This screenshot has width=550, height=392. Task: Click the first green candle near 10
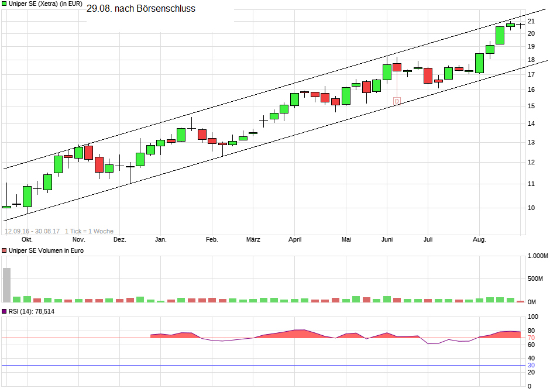tap(6, 207)
